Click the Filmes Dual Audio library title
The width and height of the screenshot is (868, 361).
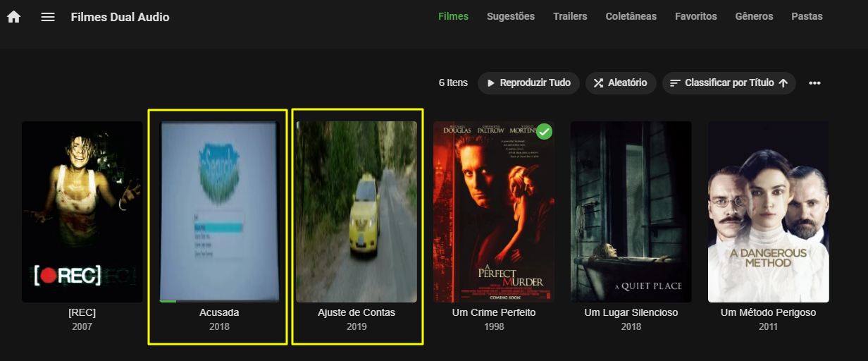(120, 17)
